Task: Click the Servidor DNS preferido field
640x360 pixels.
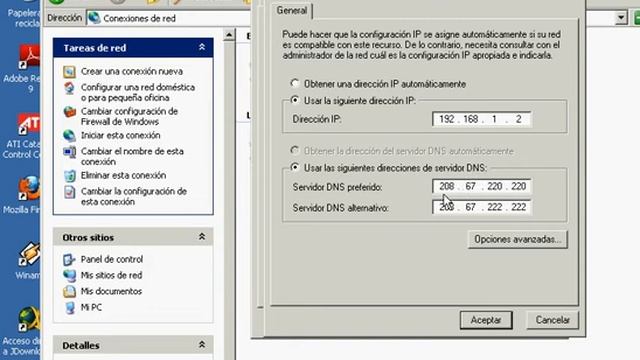Action: (x=482, y=187)
